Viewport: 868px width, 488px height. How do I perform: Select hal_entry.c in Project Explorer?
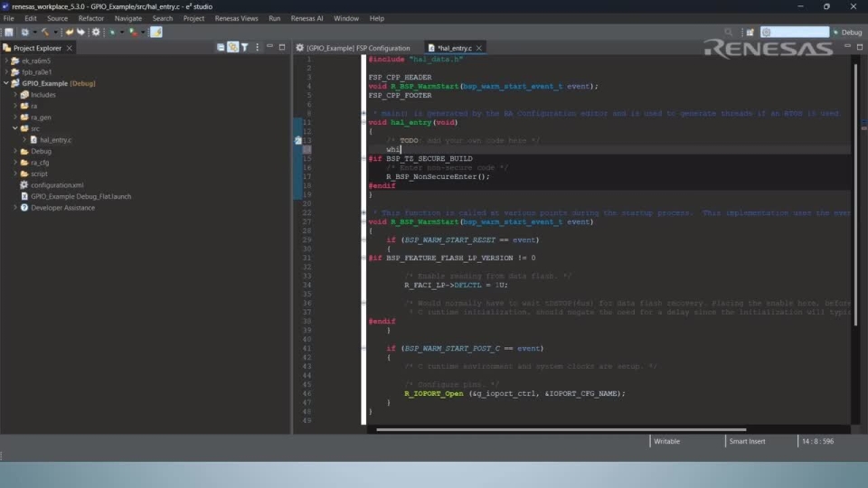tap(55, 140)
